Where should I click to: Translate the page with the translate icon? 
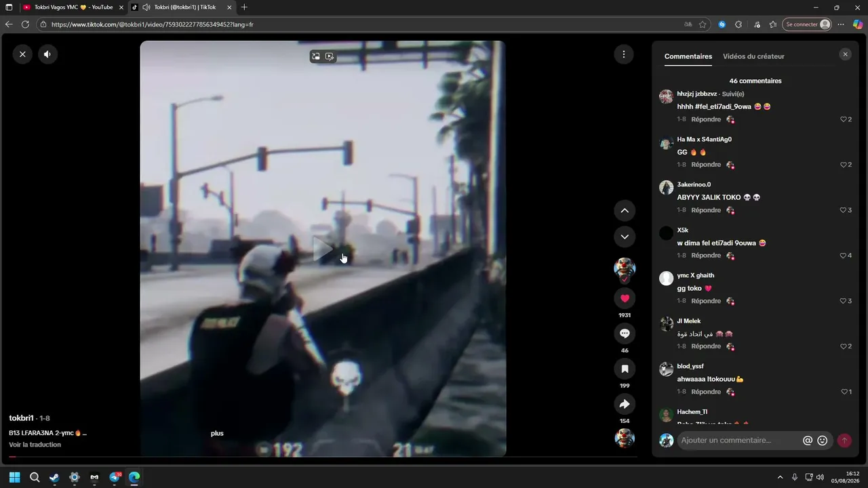[688, 24]
